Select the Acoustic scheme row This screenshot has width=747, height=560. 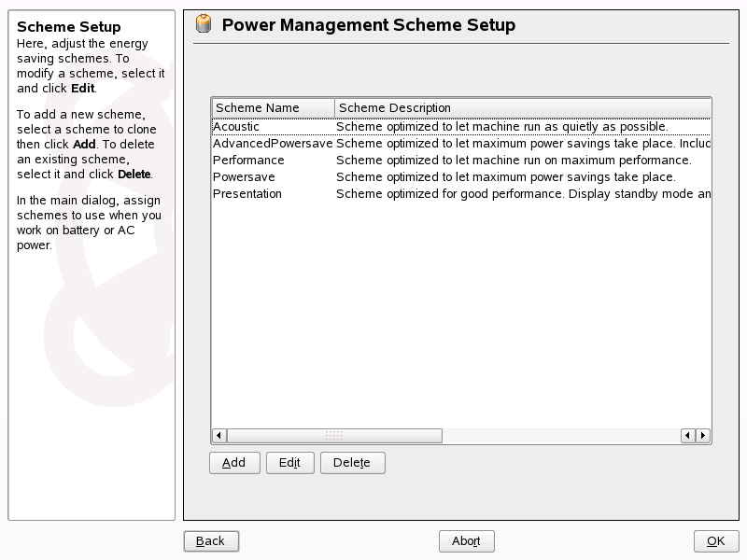(x=460, y=127)
